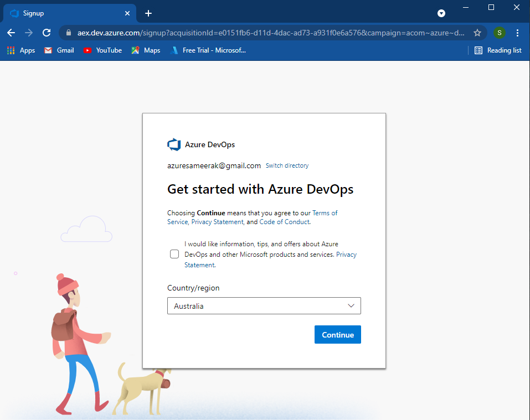This screenshot has width=530, height=420.
Task: Click inside the browser address bar
Action: click(249, 33)
